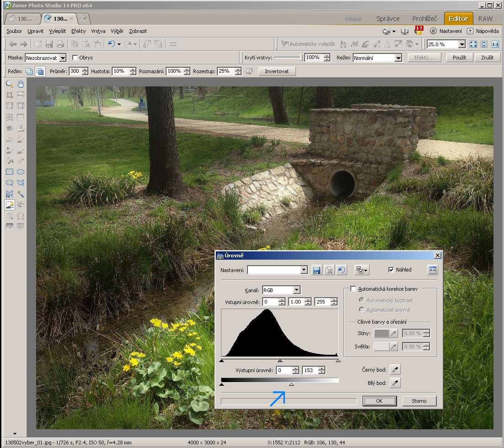Select the Zoom magnifier tool
Viewport: 504px width, 448px height.
(9, 84)
